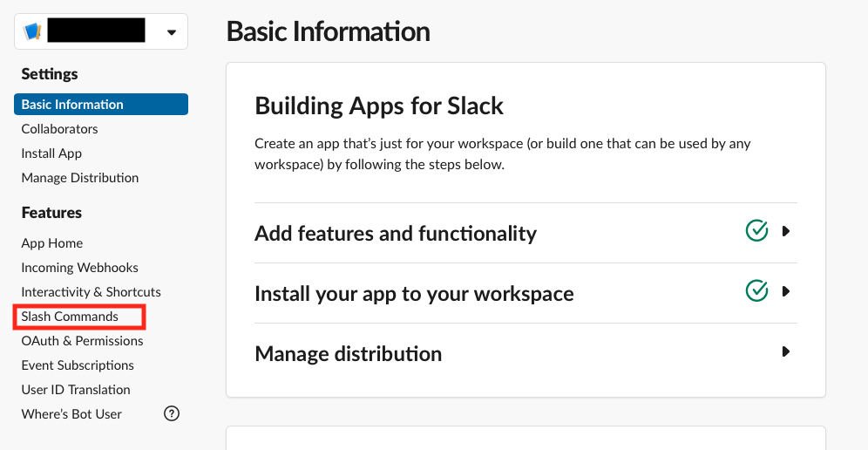Open OAuth & Permissions page
868x450 pixels.
[x=82, y=341]
